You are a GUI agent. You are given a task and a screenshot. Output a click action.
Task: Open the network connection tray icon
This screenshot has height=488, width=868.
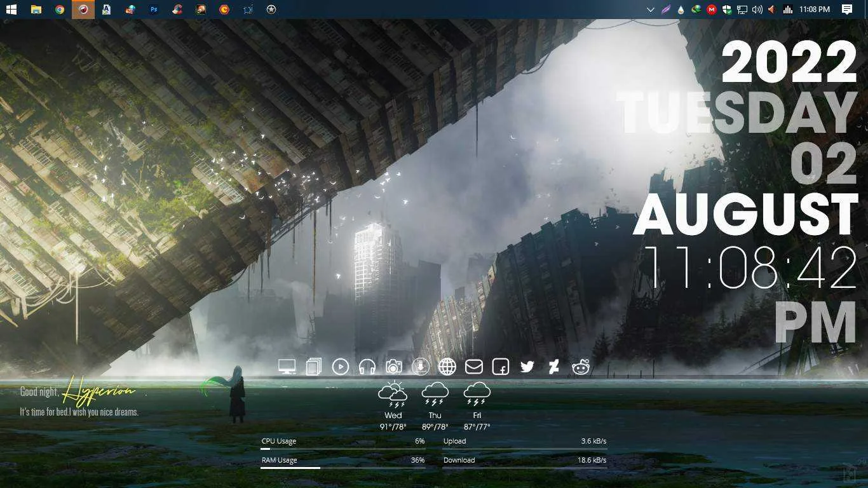pos(742,10)
